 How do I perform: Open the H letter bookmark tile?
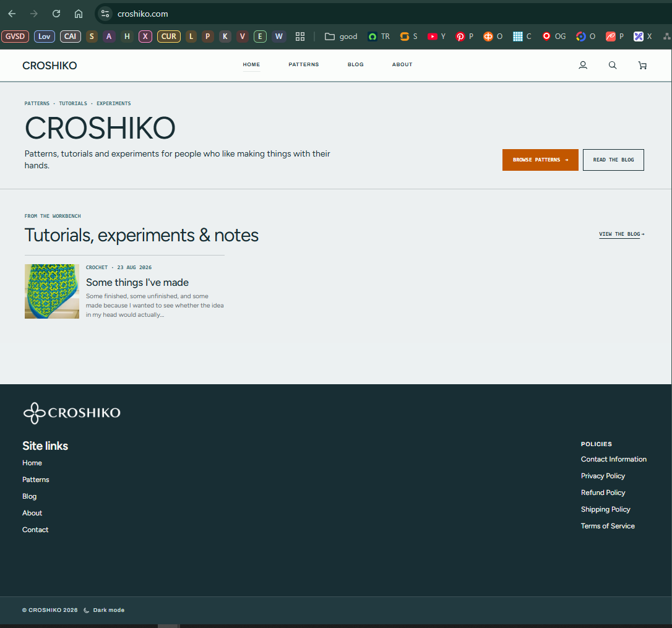[127, 37]
